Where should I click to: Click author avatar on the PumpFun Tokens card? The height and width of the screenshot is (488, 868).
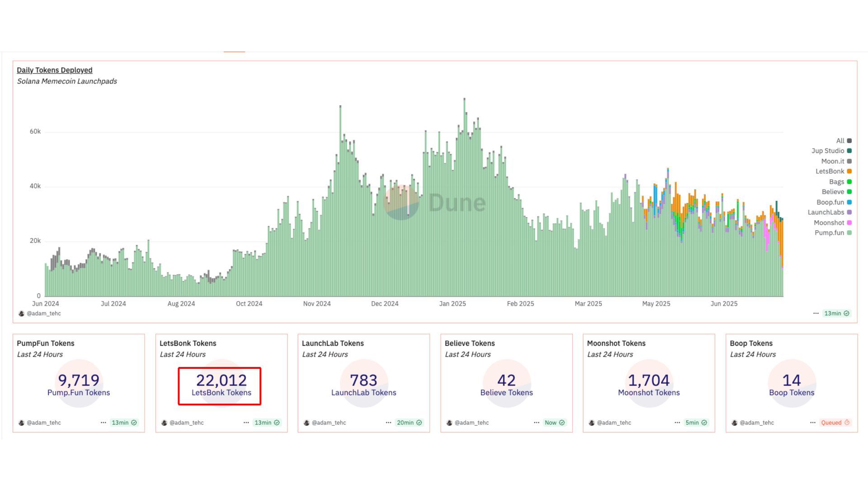point(21,423)
